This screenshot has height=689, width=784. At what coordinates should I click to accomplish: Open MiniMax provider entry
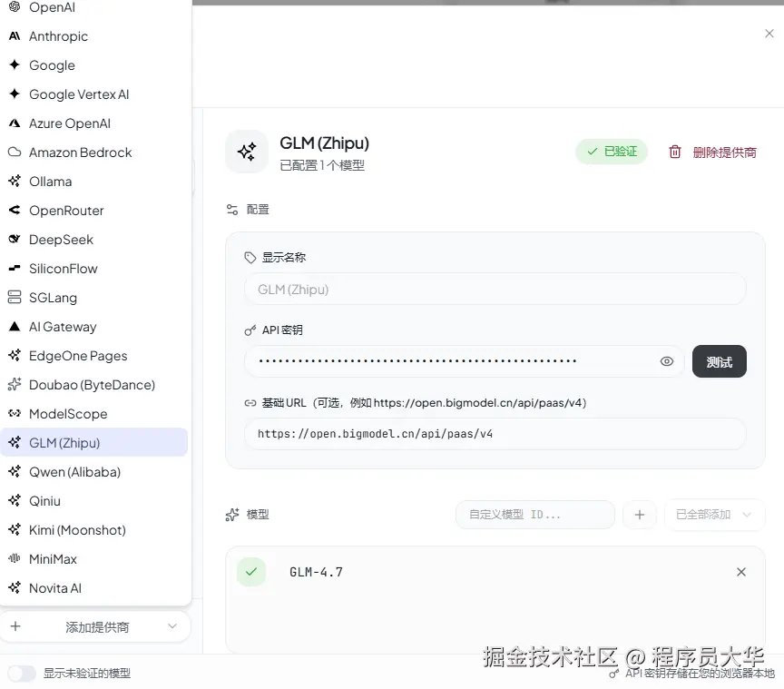(x=94, y=558)
